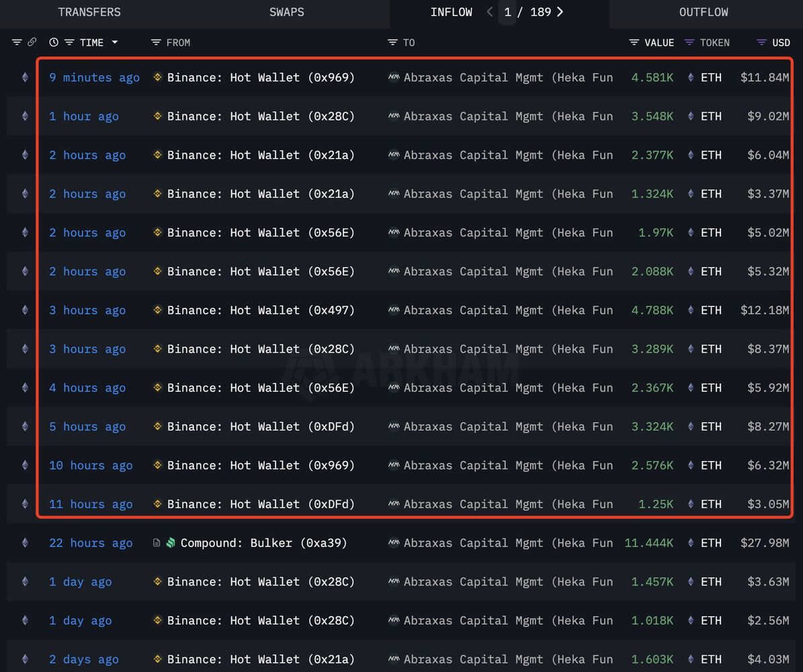Image resolution: width=803 pixels, height=672 pixels.
Task: Open the chain filter icon in header
Action: (17, 42)
